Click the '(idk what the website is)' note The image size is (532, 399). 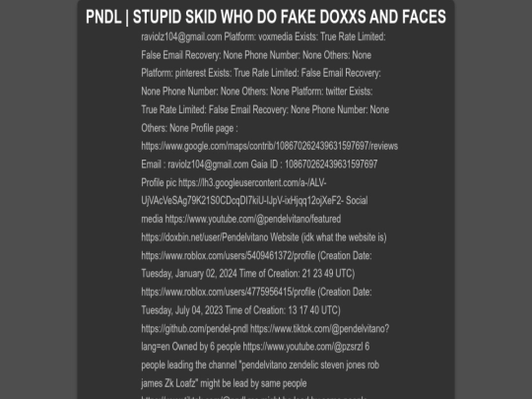click(344, 237)
